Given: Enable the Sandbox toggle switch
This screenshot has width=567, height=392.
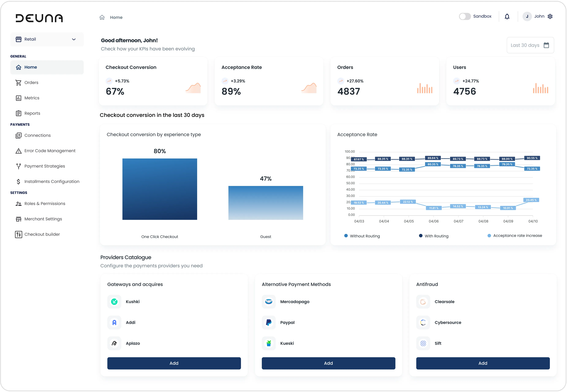Looking at the screenshot, I should pos(465,17).
